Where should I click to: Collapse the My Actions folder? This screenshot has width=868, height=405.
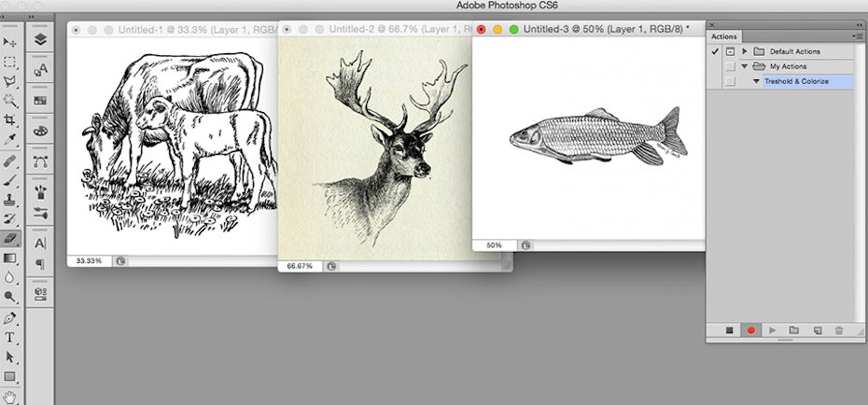[x=745, y=66]
